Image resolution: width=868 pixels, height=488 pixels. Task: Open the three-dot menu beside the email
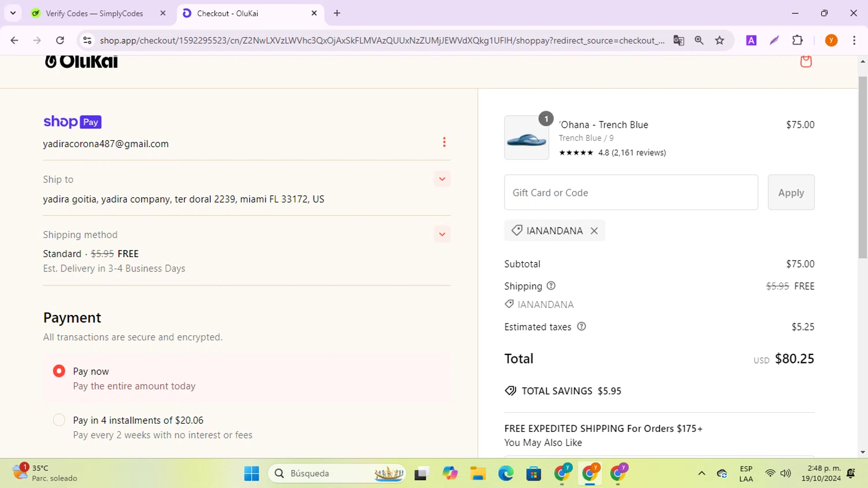coord(444,142)
